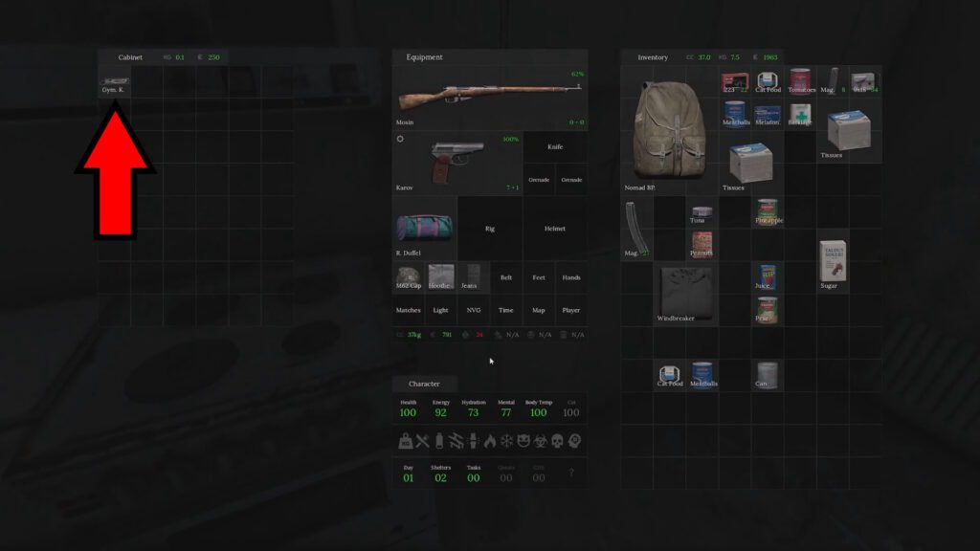
Task: Select the Hoodie clothing item
Action: click(440, 277)
